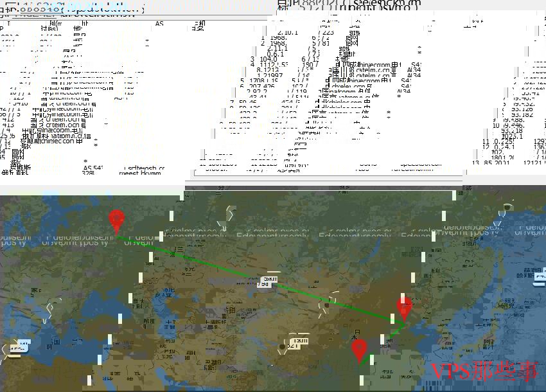This screenshot has height=392, width=546.
Task: Click the VPS watermark link at bottom-right
Action: (x=484, y=371)
